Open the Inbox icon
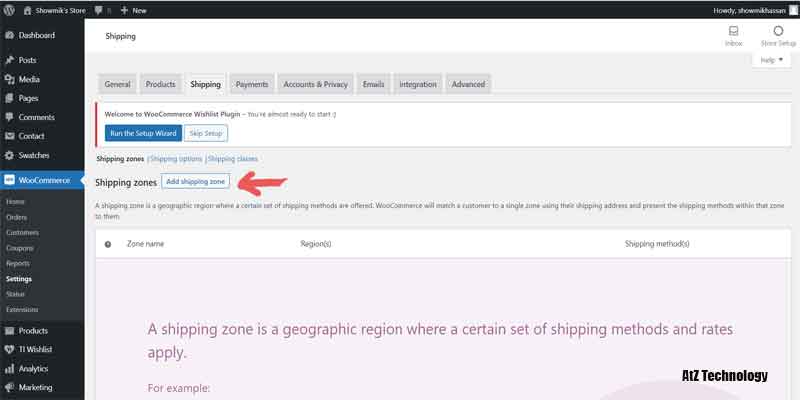This screenshot has width=800, height=400. point(733,36)
